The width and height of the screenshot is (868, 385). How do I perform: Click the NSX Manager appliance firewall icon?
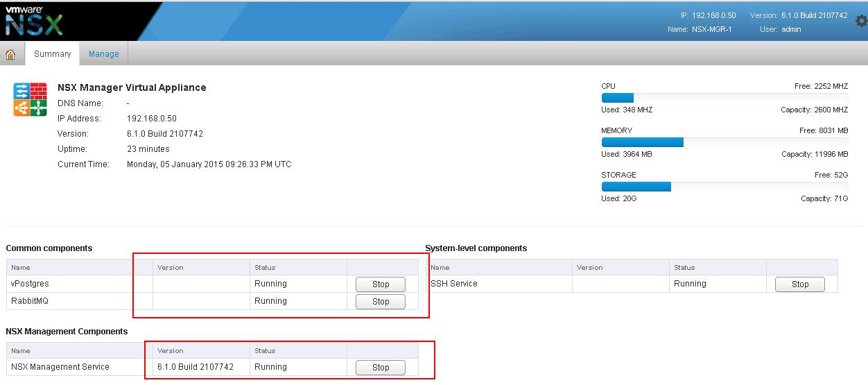pos(30,99)
